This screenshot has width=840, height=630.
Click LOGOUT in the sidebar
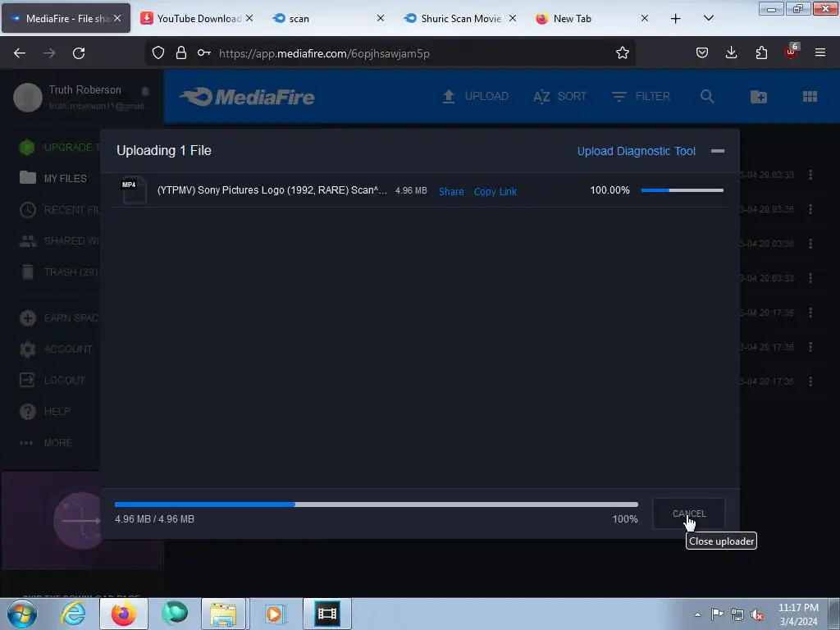point(52,381)
